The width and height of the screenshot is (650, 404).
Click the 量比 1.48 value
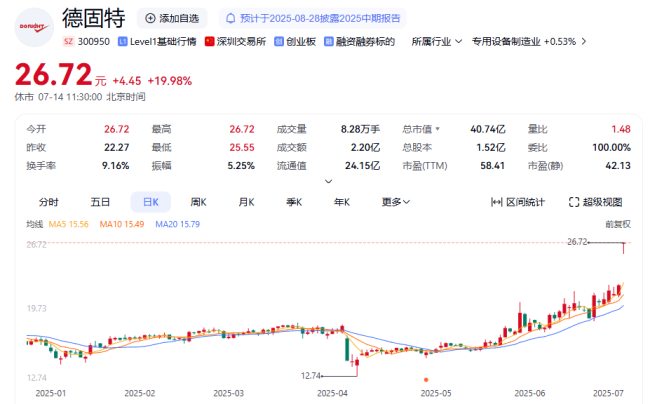(x=621, y=129)
